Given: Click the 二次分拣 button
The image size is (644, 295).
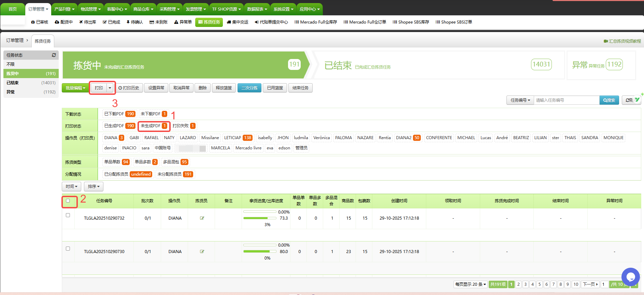Looking at the screenshot, I should point(249,88).
